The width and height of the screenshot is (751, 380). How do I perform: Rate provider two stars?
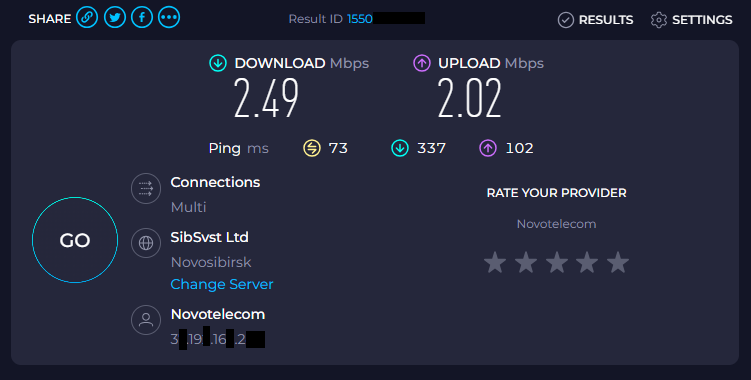click(526, 262)
